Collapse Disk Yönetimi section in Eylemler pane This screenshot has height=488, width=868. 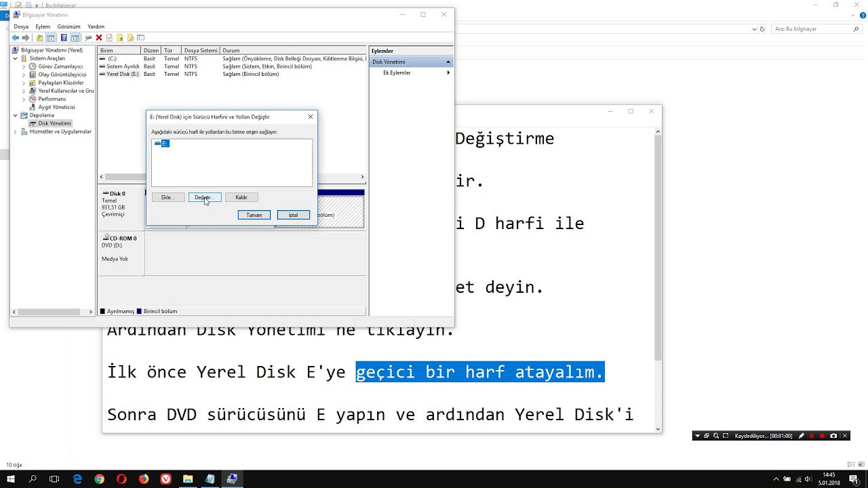pyautogui.click(x=448, y=62)
